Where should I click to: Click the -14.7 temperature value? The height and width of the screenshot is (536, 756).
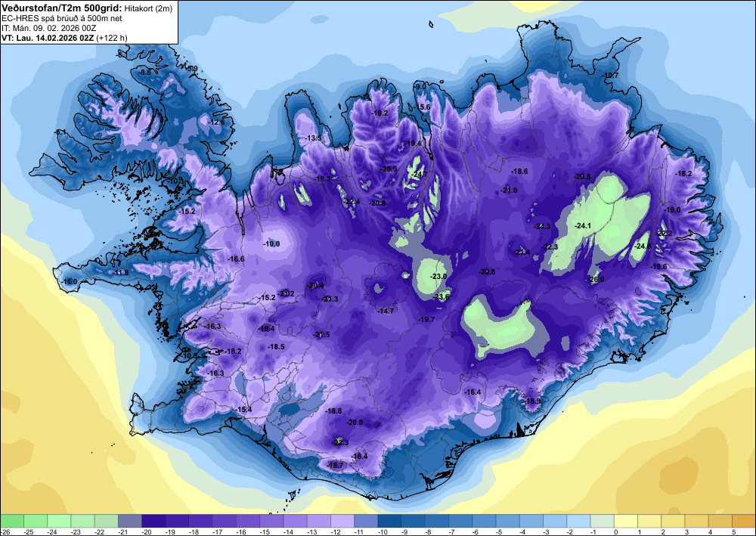click(x=386, y=311)
